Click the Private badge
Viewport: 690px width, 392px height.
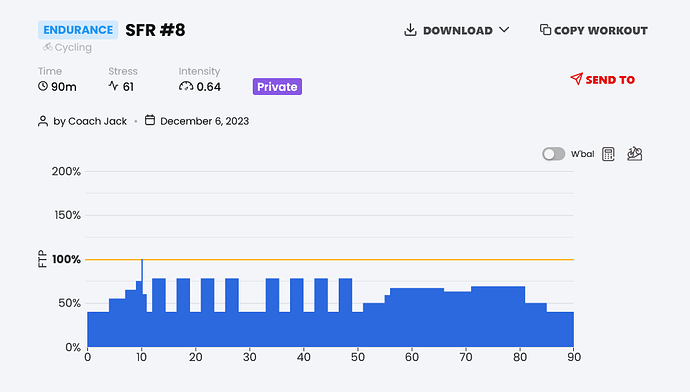click(x=277, y=87)
